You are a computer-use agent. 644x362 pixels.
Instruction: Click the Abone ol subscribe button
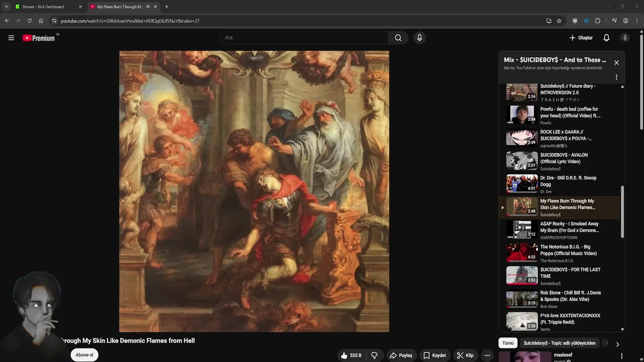pyautogui.click(x=85, y=355)
